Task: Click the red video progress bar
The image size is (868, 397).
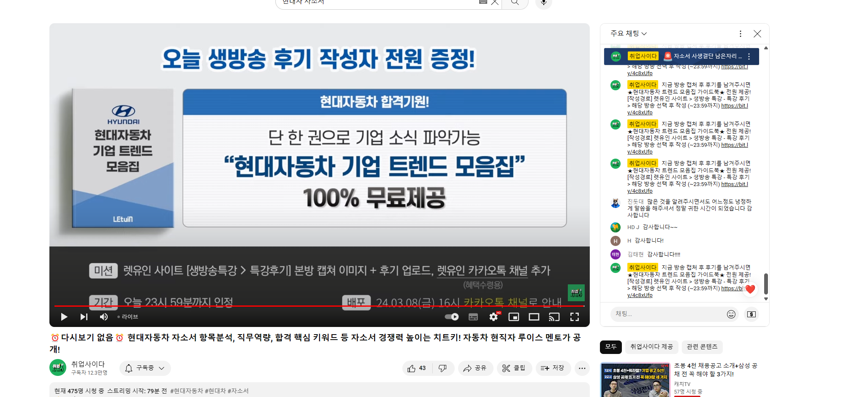Action: (x=319, y=306)
